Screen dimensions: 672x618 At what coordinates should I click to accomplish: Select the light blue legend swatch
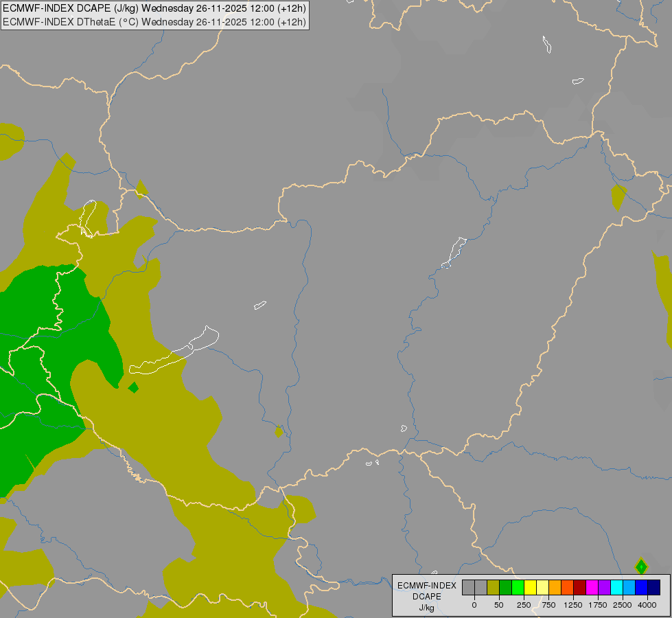click(629, 587)
